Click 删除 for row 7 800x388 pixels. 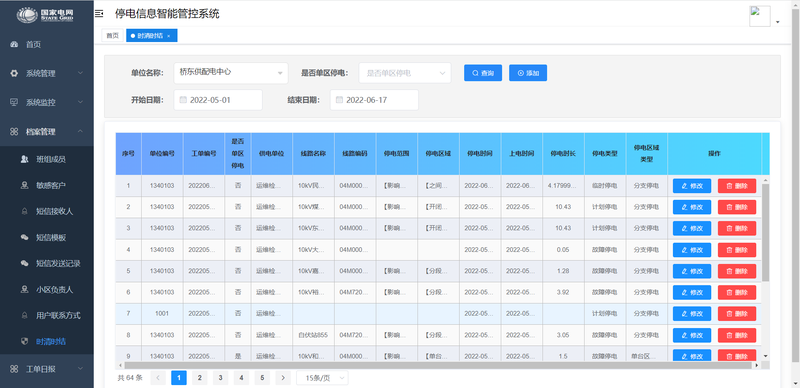click(x=737, y=313)
